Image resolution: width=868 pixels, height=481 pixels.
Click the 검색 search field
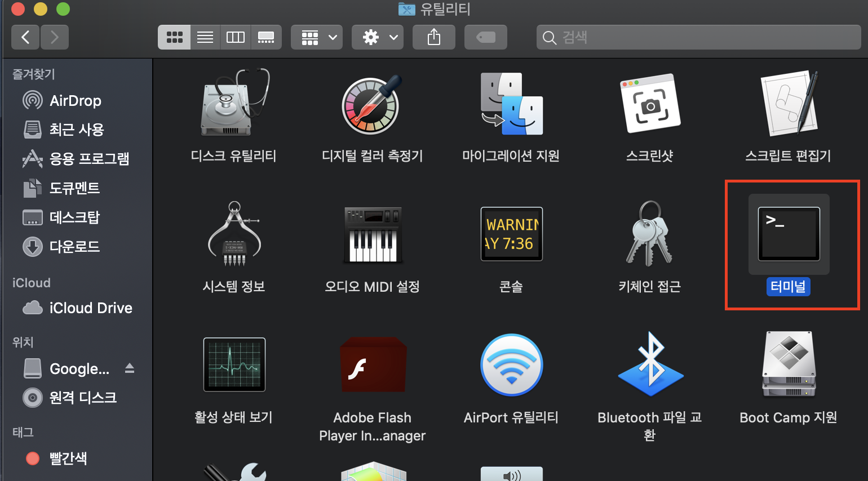point(699,37)
